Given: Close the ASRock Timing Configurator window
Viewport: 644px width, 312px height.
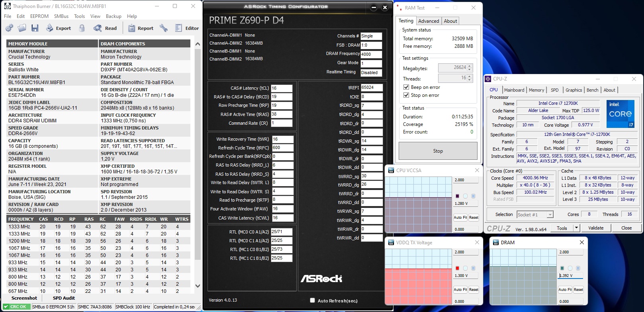Looking at the screenshot, I should point(385,7).
